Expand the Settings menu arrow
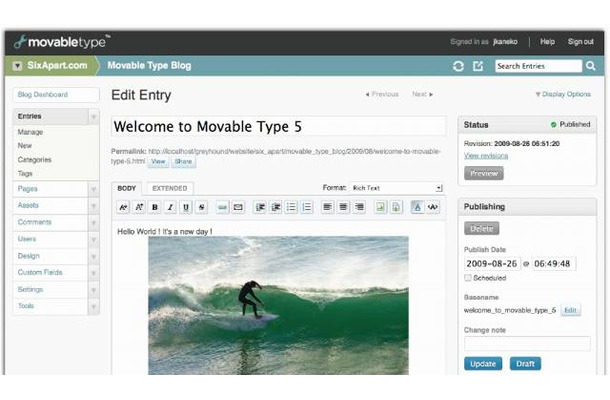Viewport: 610px width, 400px height. coord(93,290)
